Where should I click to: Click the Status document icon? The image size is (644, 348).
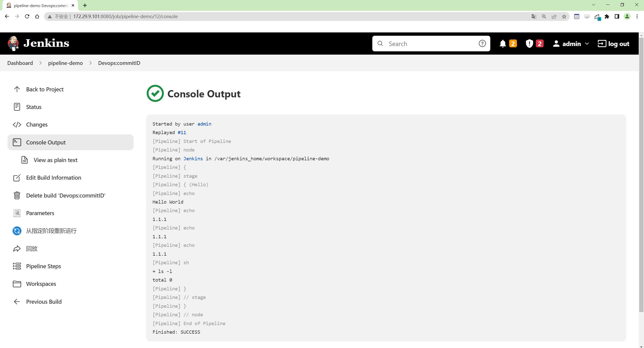(17, 107)
